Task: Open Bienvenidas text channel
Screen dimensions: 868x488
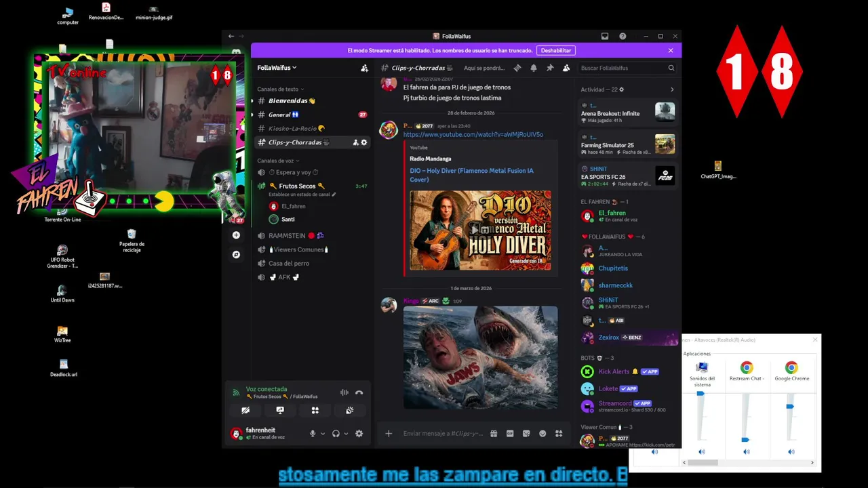Action: [312, 101]
